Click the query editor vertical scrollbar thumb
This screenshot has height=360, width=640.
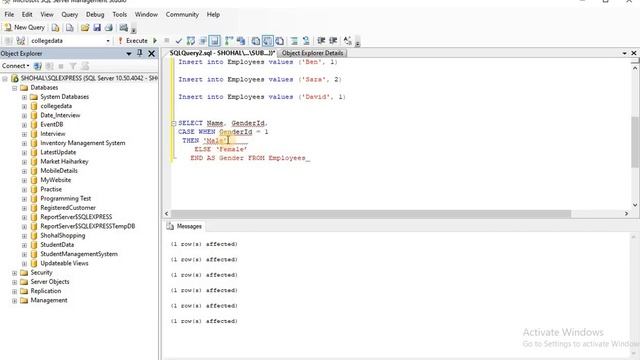635,142
